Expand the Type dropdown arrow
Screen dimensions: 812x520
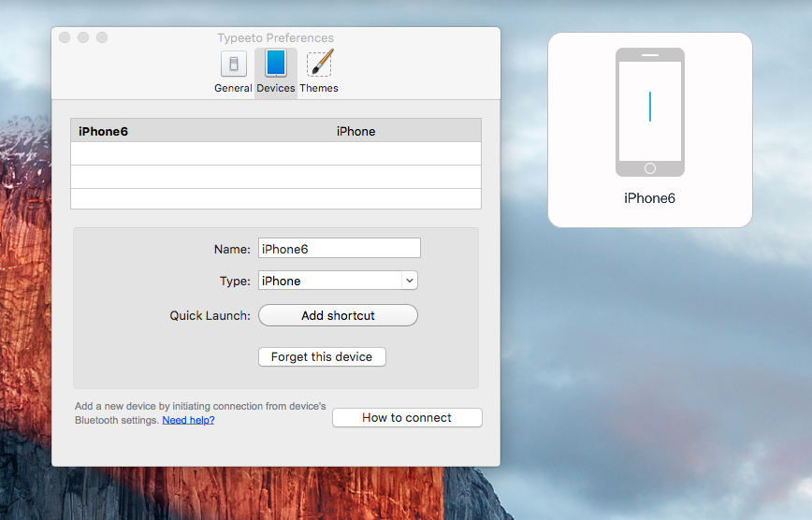point(410,281)
